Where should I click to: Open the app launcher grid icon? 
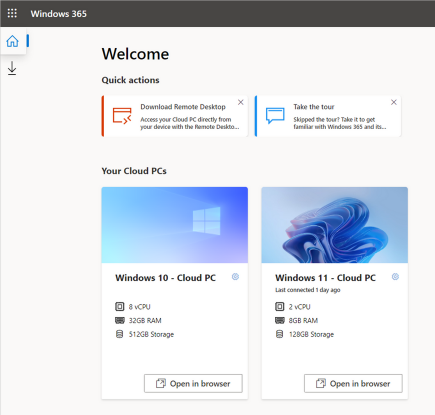point(12,13)
